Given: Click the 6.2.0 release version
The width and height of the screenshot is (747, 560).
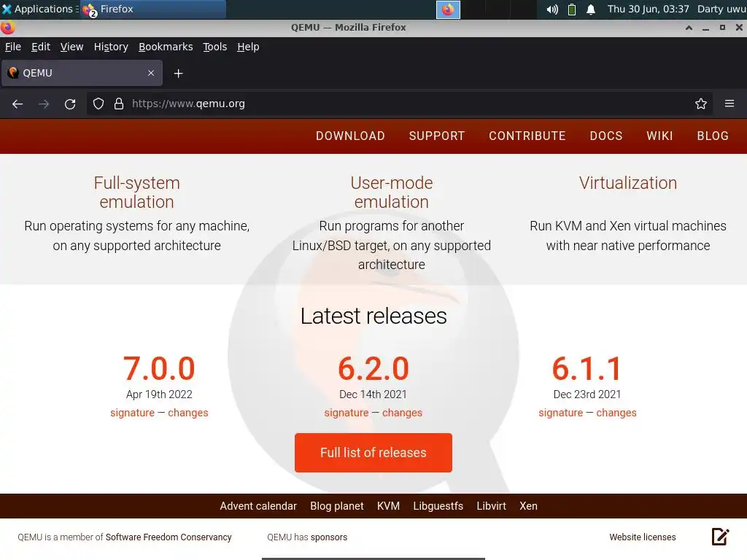Looking at the screenshot, I should 373,368.
